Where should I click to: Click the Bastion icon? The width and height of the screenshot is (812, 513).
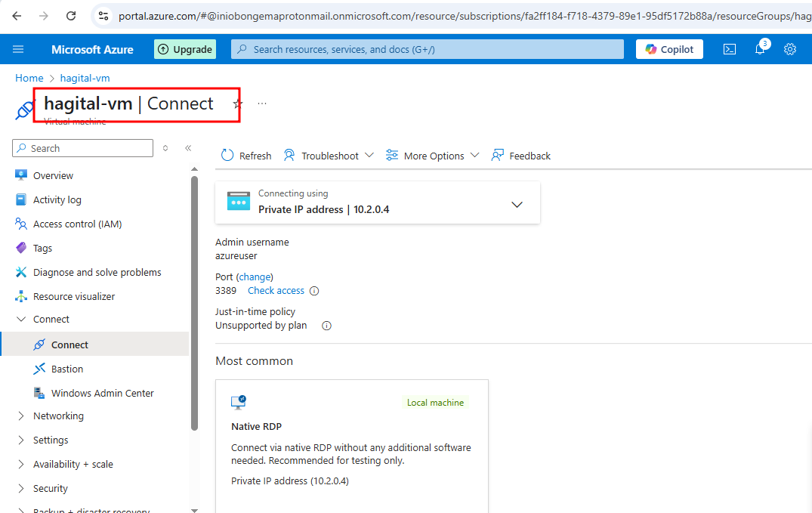coord(39,369)
